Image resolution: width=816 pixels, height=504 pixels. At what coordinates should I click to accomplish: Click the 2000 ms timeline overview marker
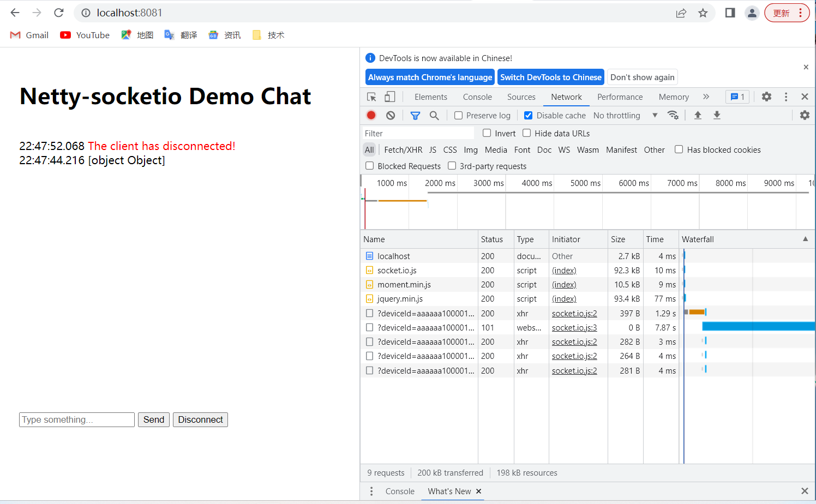(x=440, y=183)
